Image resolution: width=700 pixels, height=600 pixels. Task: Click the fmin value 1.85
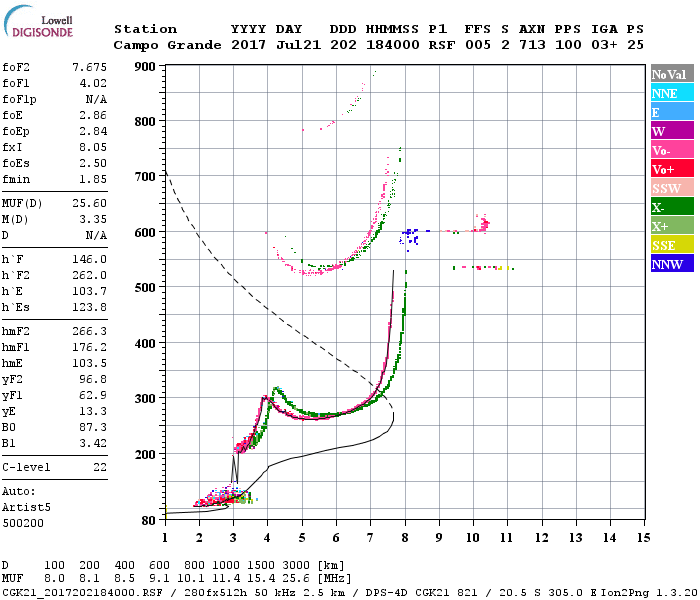pyautogui.click(x=93, y=179)
